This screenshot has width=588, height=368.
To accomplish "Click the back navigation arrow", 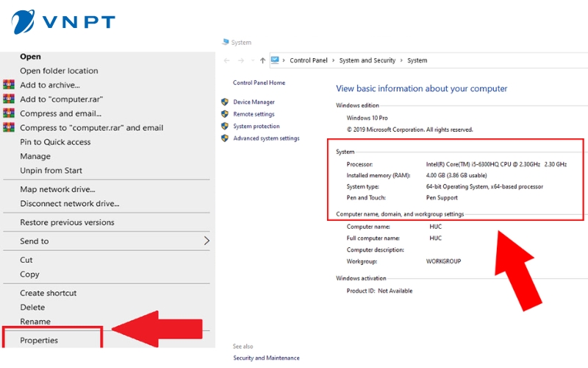I will [226, 60].
